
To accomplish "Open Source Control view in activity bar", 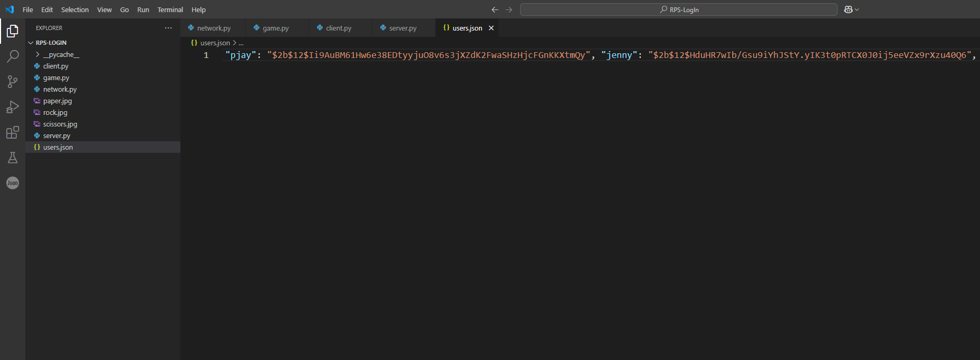I will point(13,82).
